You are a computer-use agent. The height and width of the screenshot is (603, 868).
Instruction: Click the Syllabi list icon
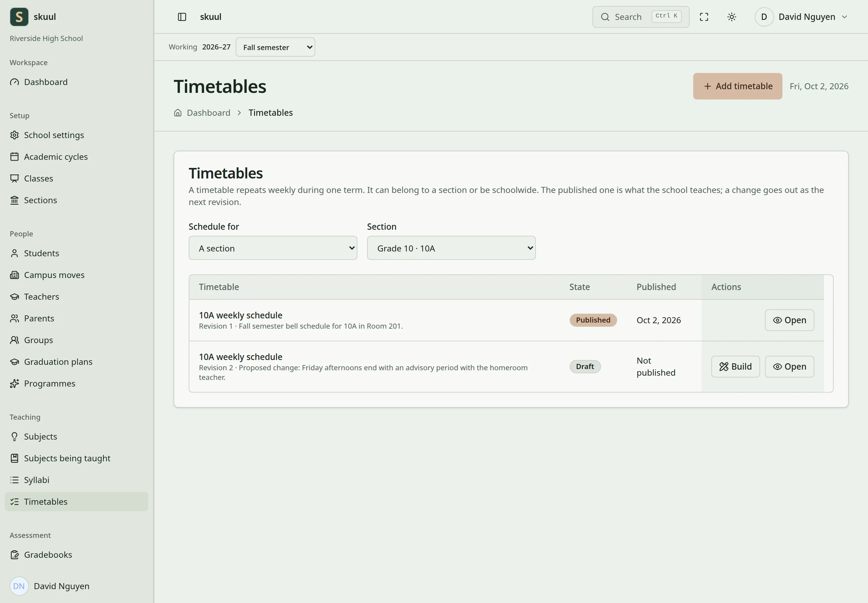tap(14, 480)
